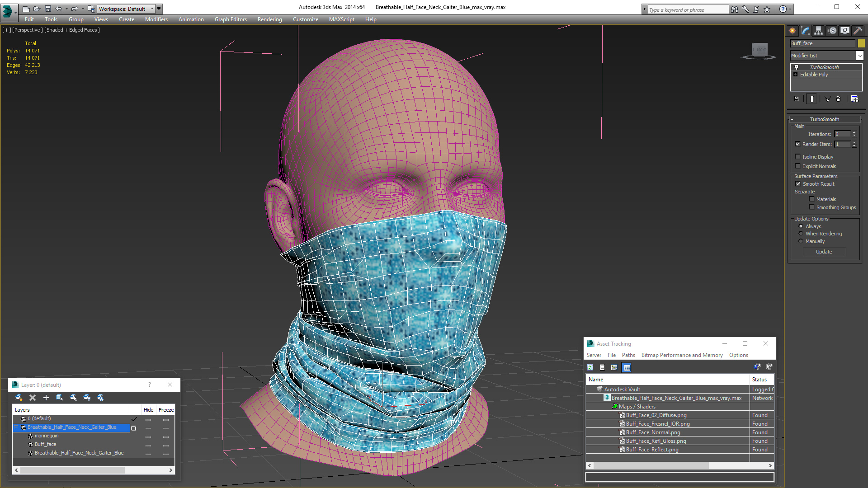Open the Utilities hammer panel tab
This screenshot has width=868, height=488.
pos(858,31)
